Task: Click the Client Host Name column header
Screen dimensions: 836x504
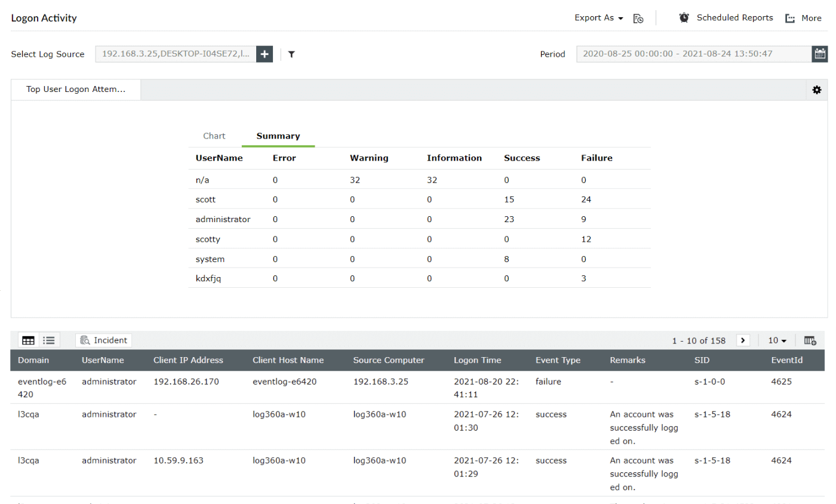Action: point(288,360)
